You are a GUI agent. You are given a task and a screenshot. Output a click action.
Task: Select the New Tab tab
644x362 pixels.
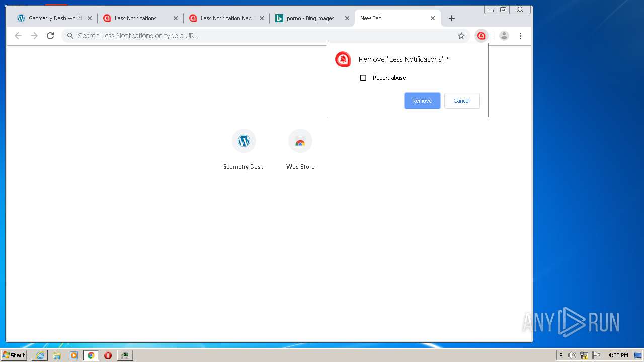[x=397, y=18]
